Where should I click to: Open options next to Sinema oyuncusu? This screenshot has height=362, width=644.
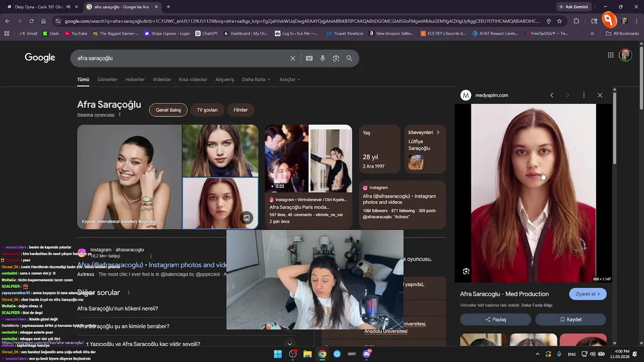tap(120, 115)
